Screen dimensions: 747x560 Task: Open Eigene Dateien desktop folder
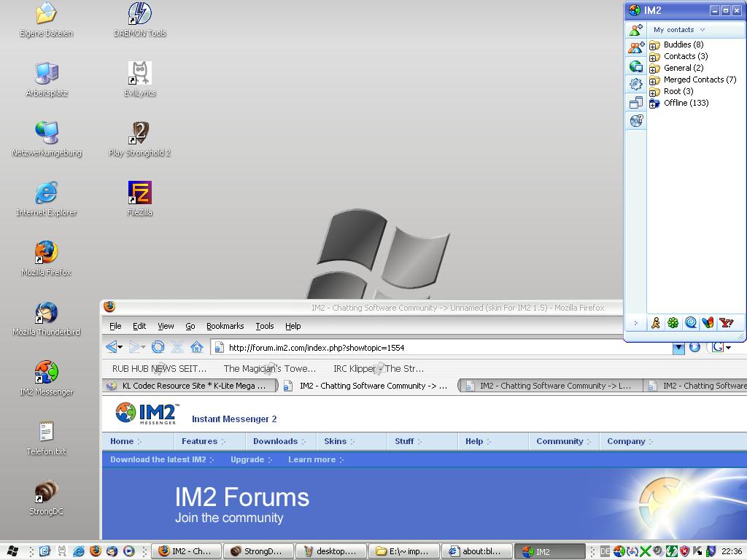coord(46,20)
